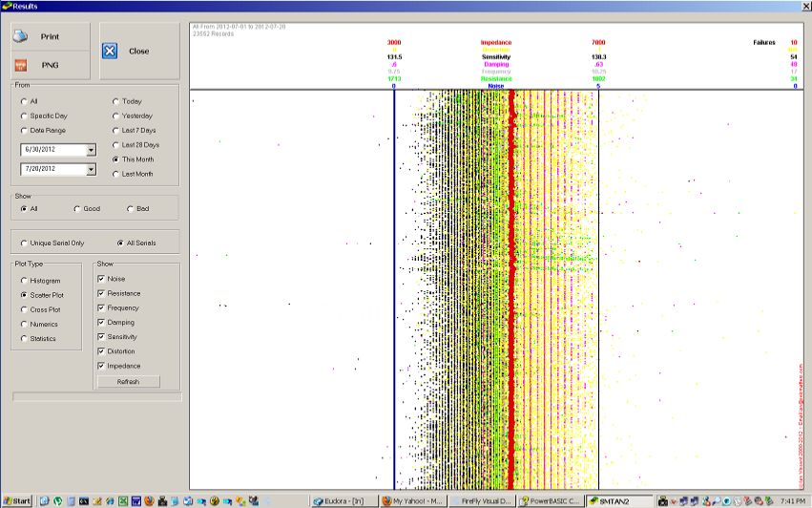812x508 pixels.
Task: Switch to FireFly Visual D... taskbar window
Action: [x=482, y=501]
